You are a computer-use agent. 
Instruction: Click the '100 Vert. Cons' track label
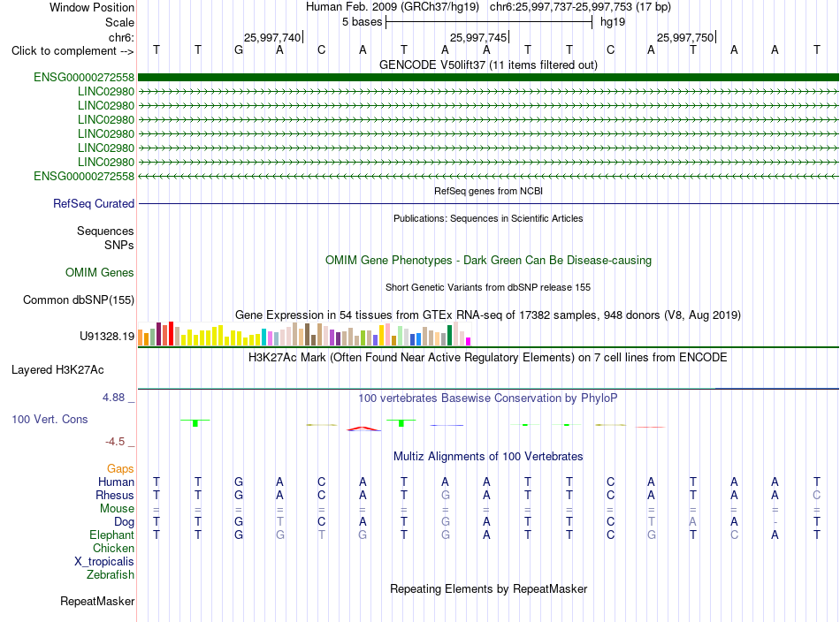click(x=50, y=419)
